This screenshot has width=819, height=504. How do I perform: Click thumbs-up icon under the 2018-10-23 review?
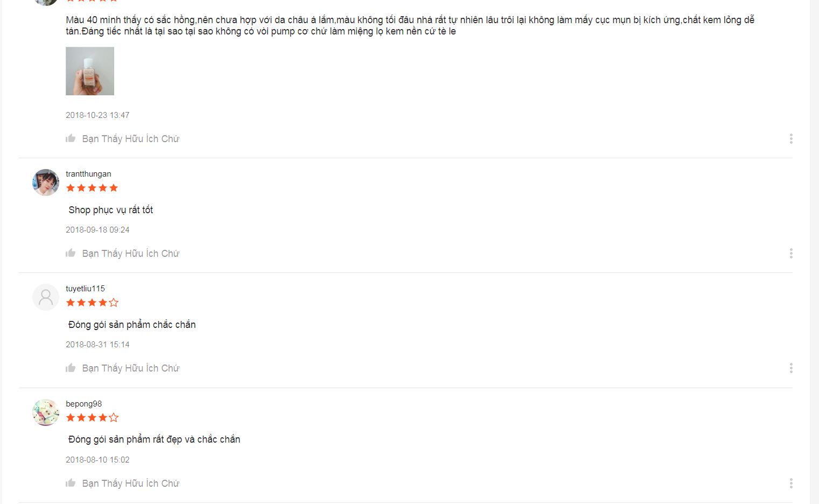pyautogui.click(x=71, y=138)
